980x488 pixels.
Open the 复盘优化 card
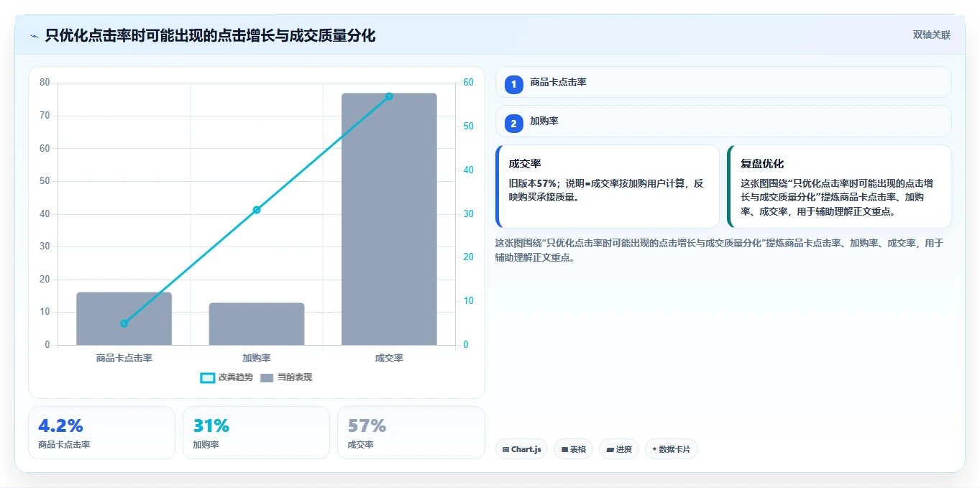coord(839,186)
